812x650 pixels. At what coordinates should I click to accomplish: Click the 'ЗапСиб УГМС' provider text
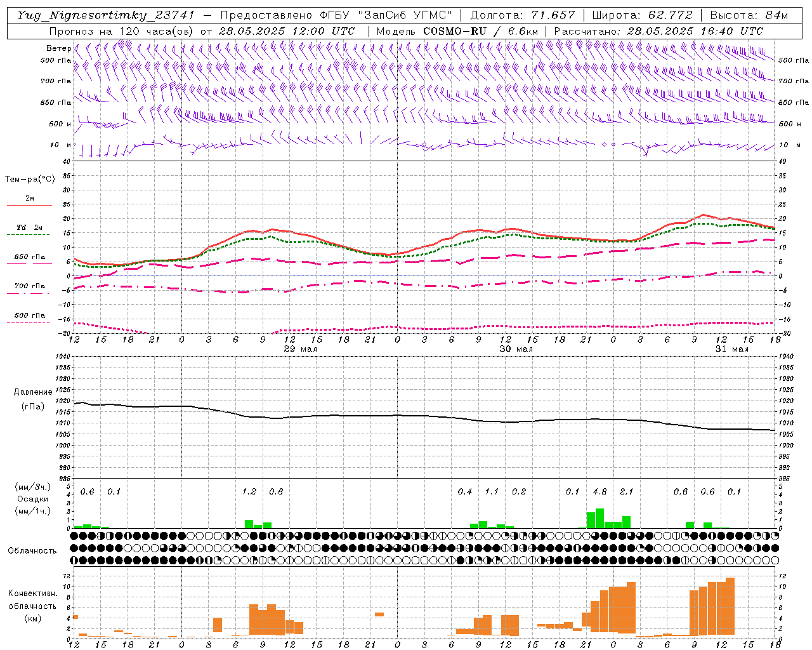406,15
